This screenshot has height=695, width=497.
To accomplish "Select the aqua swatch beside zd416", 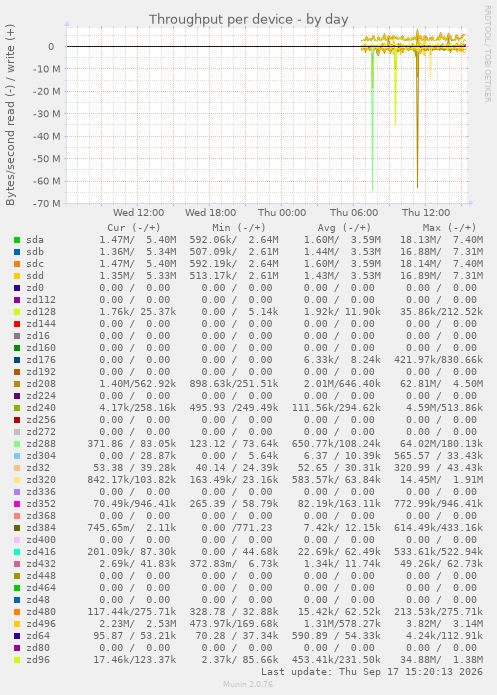I will coord(17,552).
